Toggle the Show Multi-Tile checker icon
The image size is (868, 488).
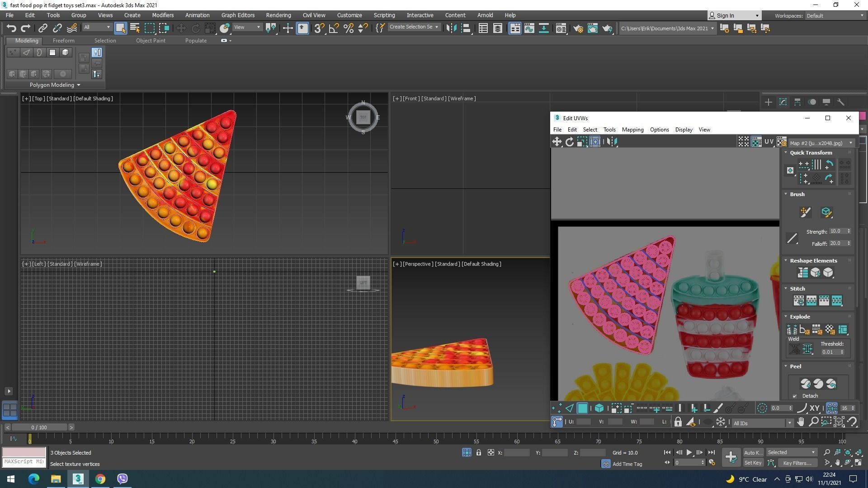pos(743,142)
